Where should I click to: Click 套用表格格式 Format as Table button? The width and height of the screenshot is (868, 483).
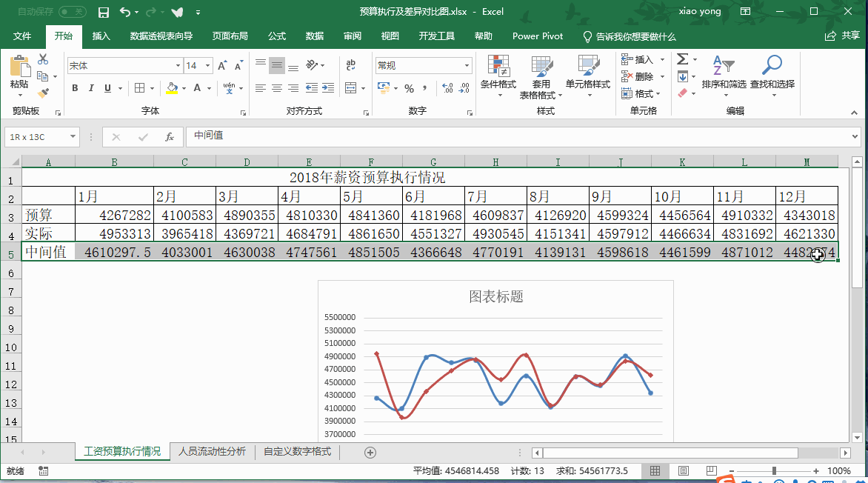click(541, 76)
